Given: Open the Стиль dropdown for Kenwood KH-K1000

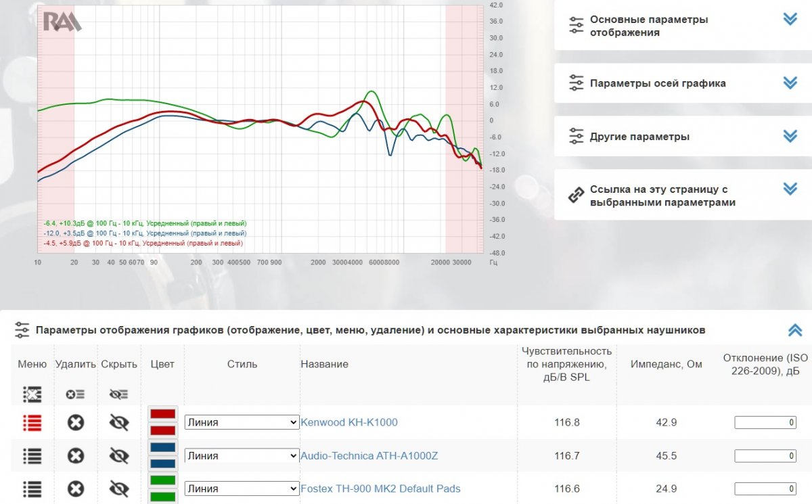Looking at the screenshot, I should [x=242, y=422].
